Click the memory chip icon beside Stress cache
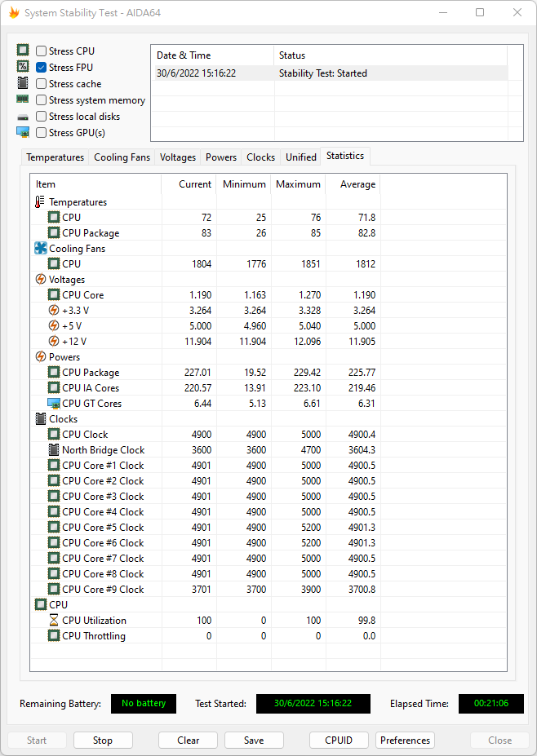Viewport: 537px width, 756px height. [x=23, y=83]
